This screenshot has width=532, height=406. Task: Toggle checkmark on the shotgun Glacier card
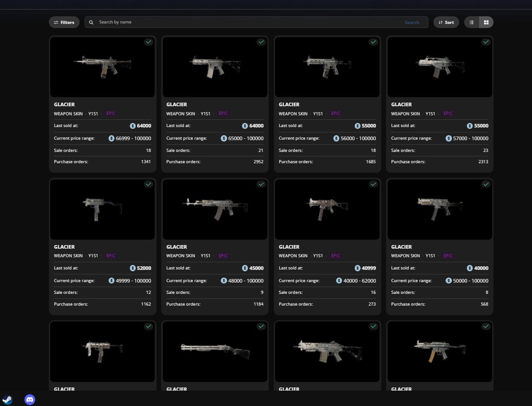point(261,326)
